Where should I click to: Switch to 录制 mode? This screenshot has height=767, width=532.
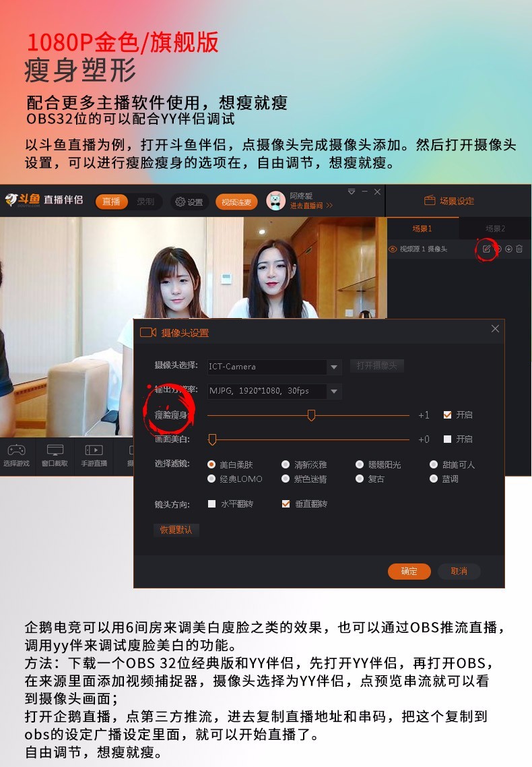pyautogui.click(x=145, y=202)
